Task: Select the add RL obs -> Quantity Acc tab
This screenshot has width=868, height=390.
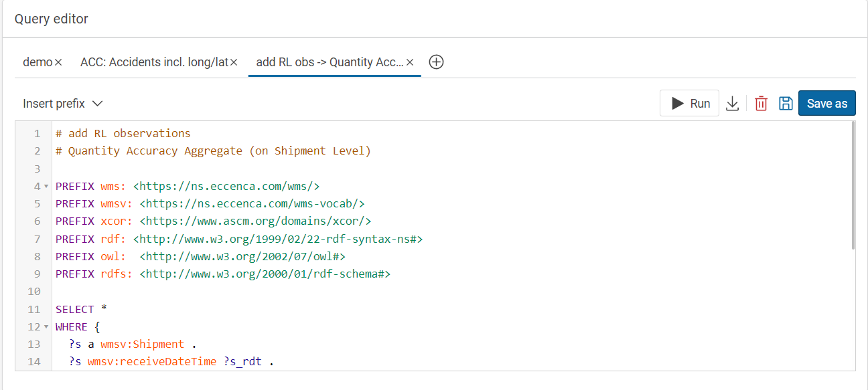Action: (330, 62)
